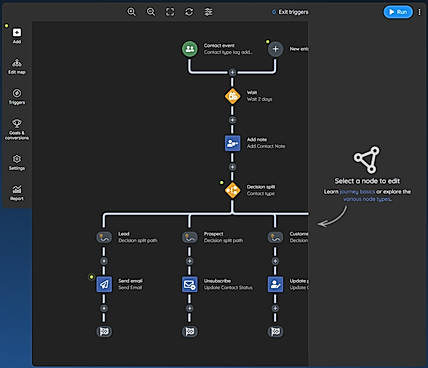Select the Lead decision split path node
Viewport: 428px width, 368px height.
point(104,237)
